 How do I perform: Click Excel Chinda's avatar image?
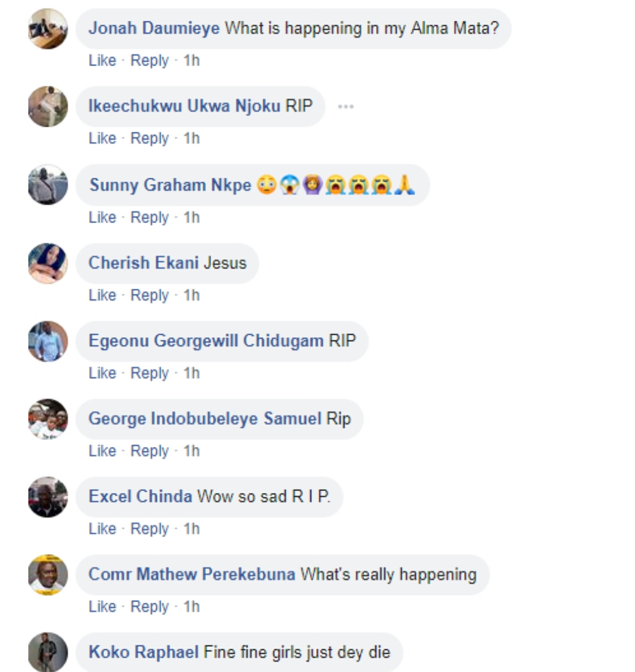(48, 497)
